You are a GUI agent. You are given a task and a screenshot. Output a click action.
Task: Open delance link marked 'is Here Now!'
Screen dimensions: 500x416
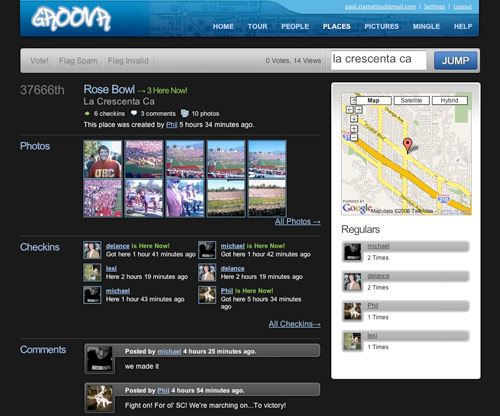(118, 246)
